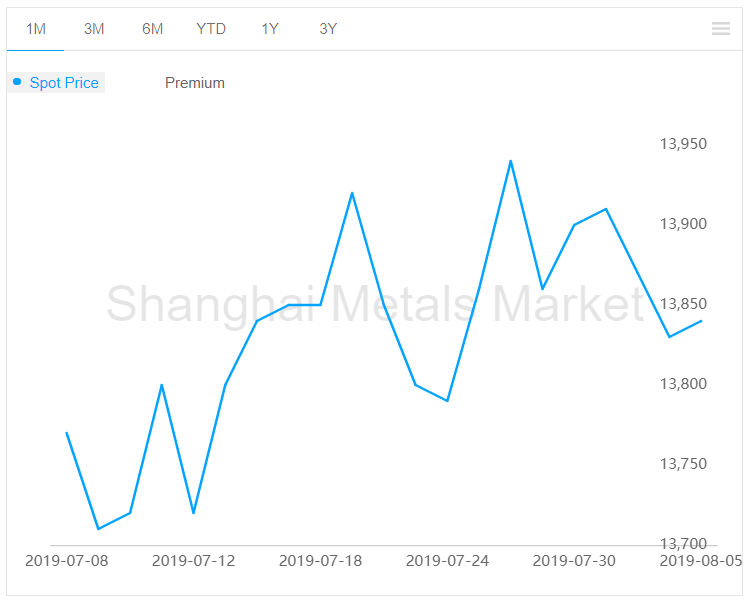Toggle the Premium legend series

tap(195, 83)
